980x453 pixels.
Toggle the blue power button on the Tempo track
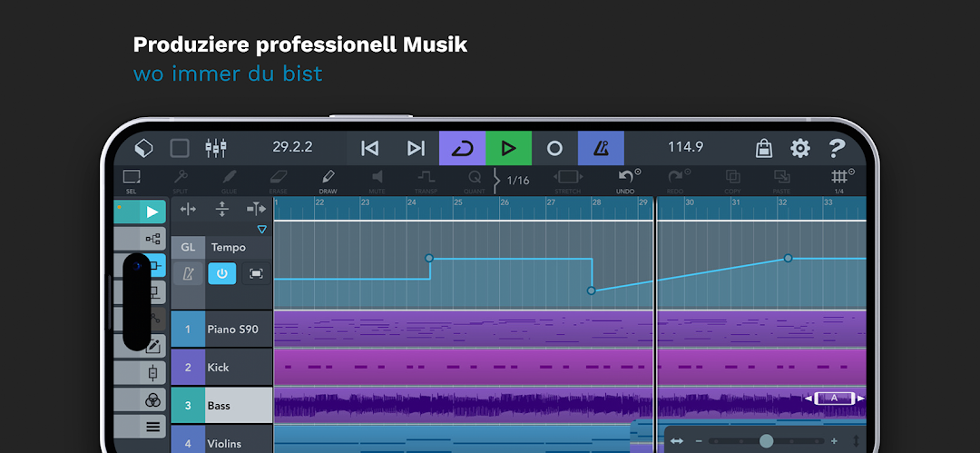pyautogui.click(x=222, y=273)
